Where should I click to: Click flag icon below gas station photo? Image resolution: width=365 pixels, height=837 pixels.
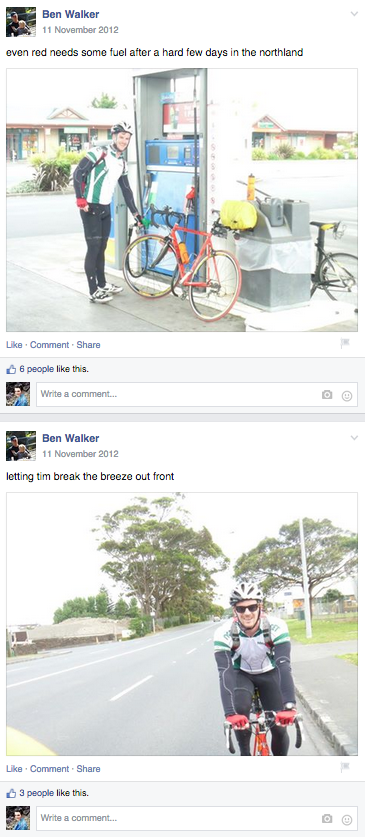345,344
